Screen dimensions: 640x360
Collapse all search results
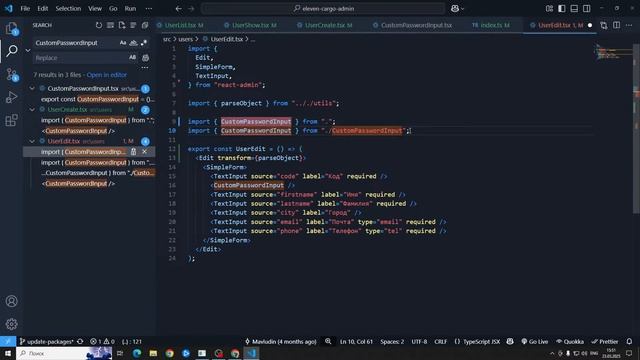[x=144, y=25]
